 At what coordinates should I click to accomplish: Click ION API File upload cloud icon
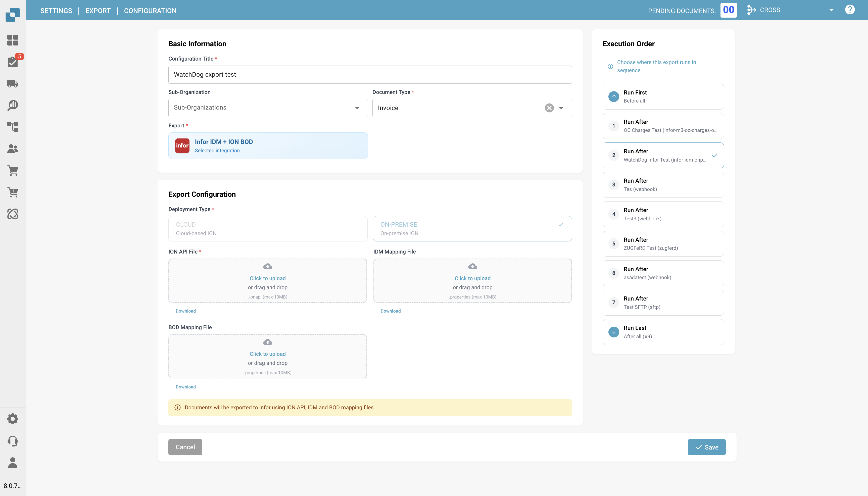coord(268,266)
